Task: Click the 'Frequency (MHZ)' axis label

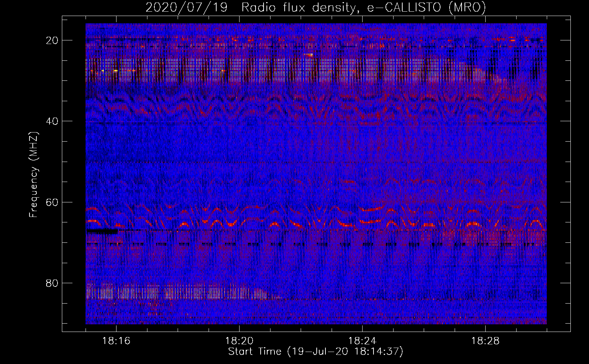Action: pyautogui.click(x=33, y=175)
